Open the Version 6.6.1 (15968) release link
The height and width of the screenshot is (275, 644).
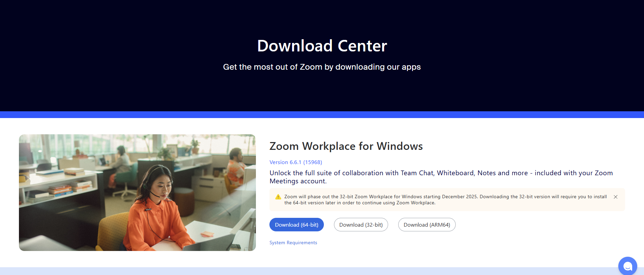click(296, 162)
